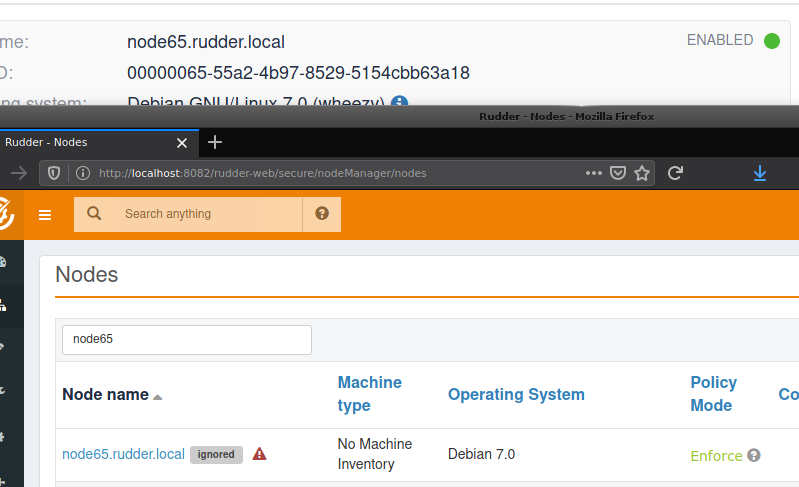Click operating system info icon in background window
The width and height of the screenshot is (799, 487).
[x=399, y=101]
